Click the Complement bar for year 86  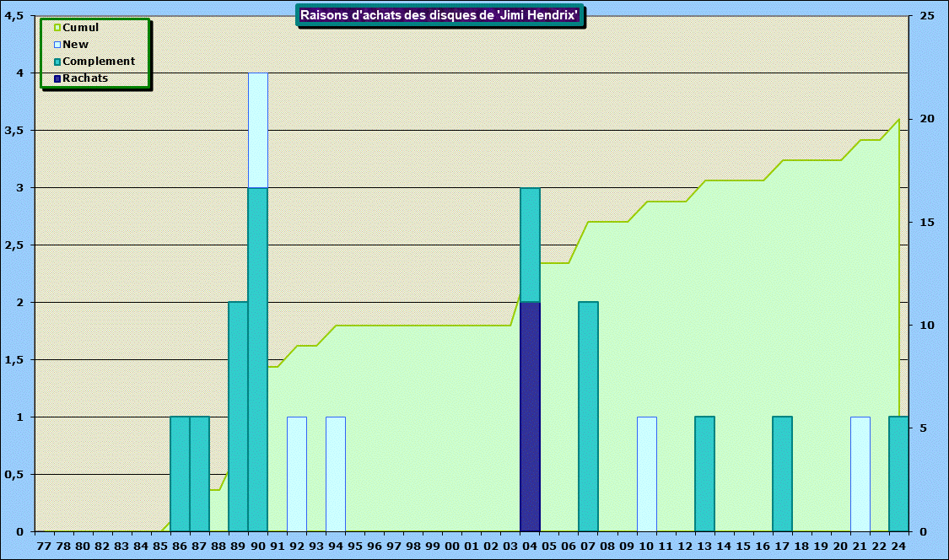[180, 474]
